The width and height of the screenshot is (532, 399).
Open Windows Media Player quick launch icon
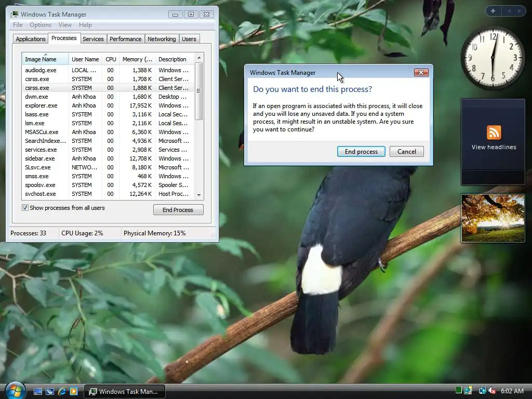pyautogui.click(x=74, y=391)
